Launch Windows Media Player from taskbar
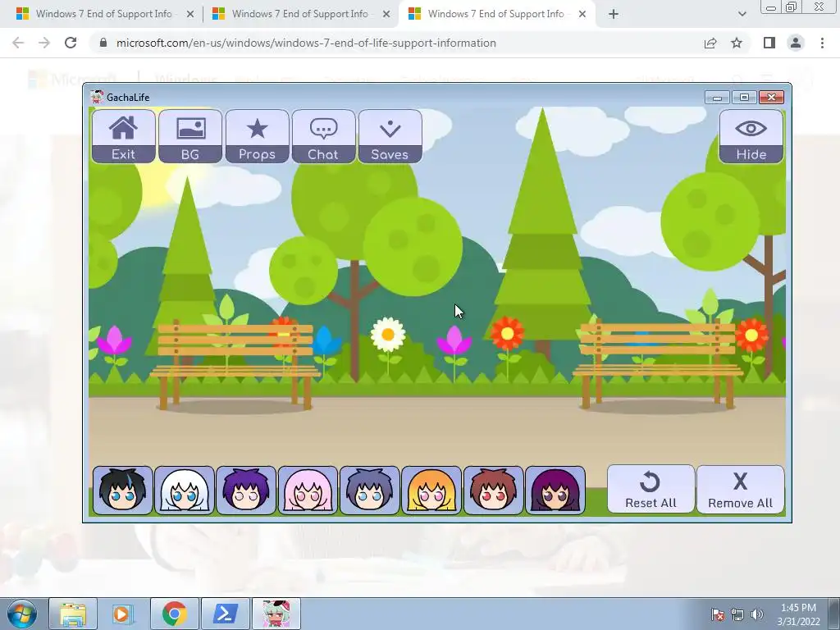Screen dimensions: 840x630 point(123,614)
